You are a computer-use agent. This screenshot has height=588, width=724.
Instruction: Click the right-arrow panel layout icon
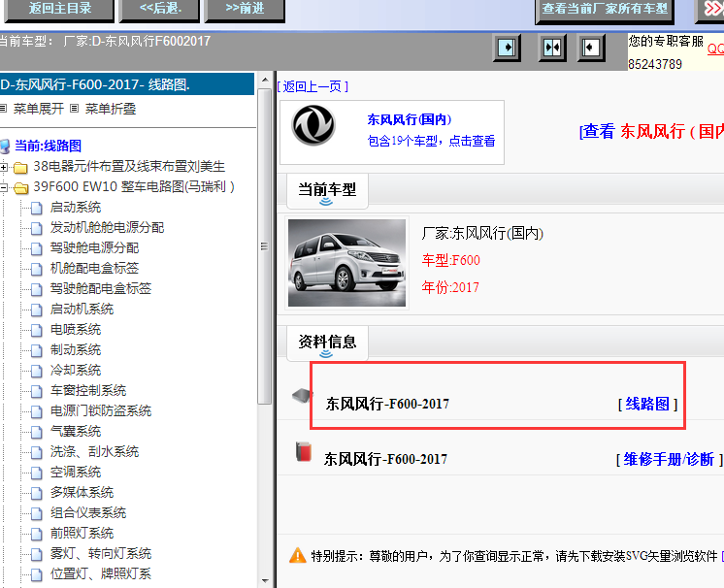tap(507, 48)
